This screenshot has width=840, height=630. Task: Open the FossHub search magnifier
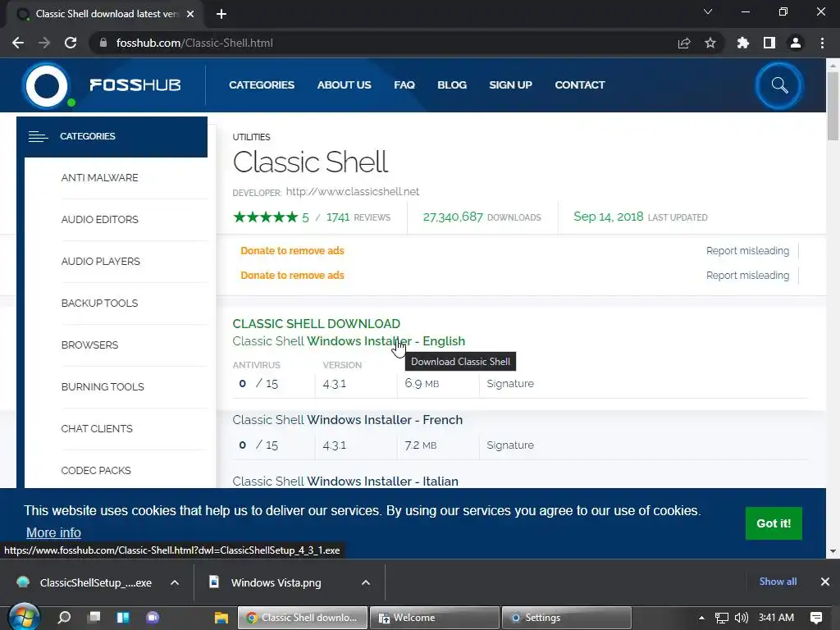[779, 85]
